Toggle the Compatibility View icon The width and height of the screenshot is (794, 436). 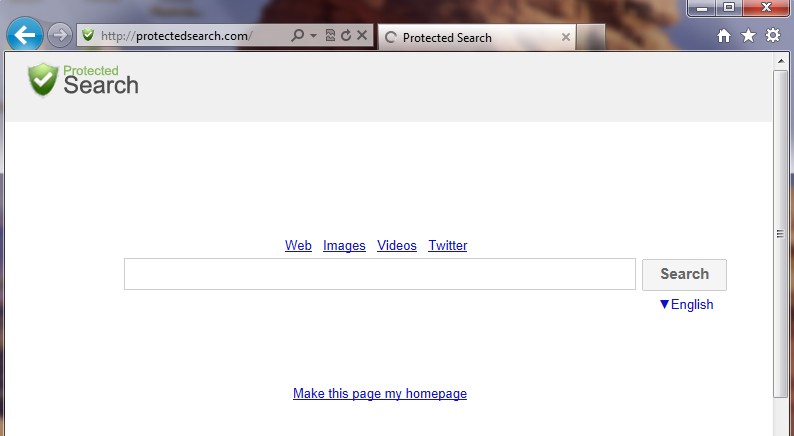click(x=330, y=35)
